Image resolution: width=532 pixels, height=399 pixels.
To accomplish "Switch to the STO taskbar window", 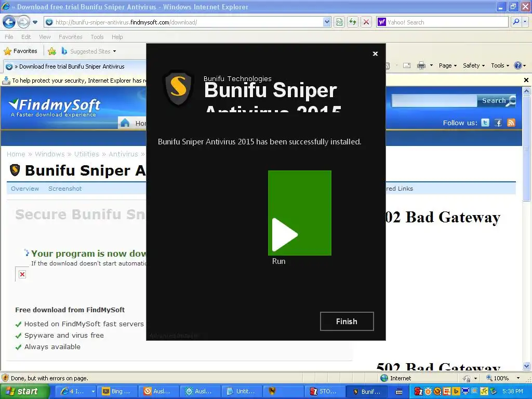I will click(324, 392).
